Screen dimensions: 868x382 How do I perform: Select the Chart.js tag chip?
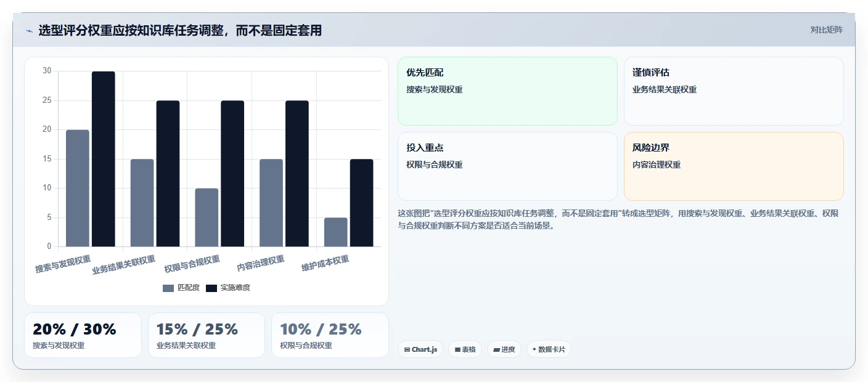click(x=420, y=349)
